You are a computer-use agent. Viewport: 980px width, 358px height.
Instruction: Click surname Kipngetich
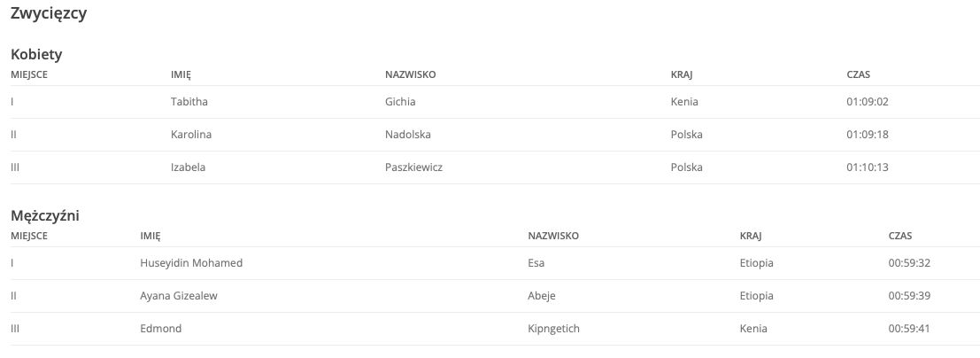click(554, 328)
